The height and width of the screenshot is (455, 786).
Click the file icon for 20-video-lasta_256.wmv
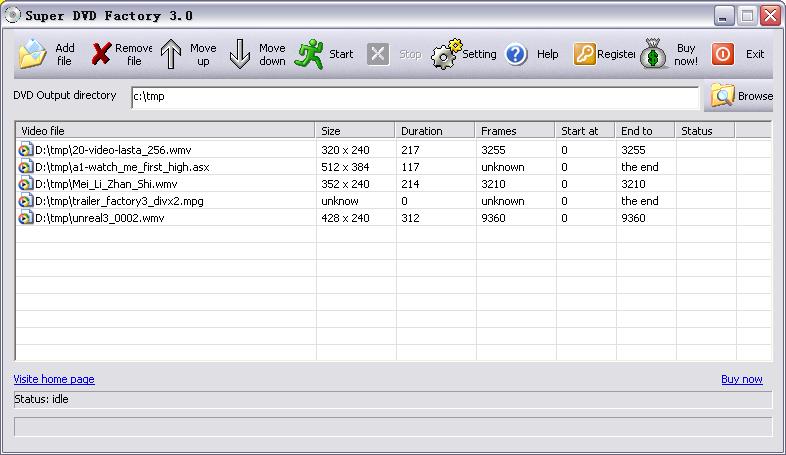coord(25,150)
